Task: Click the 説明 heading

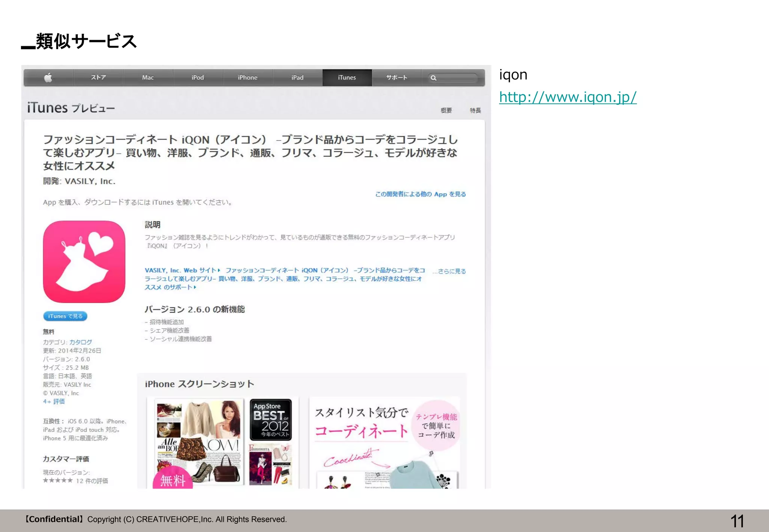Action: tap(153, 225)
